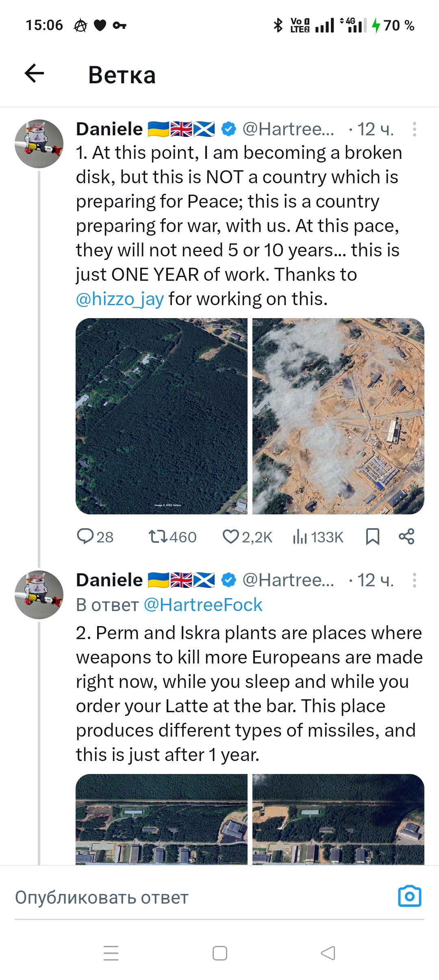The height and width of the screenshot is (980, 439).
Task: Open the camera icon in reply bar
Action: (x=409, y=896)
